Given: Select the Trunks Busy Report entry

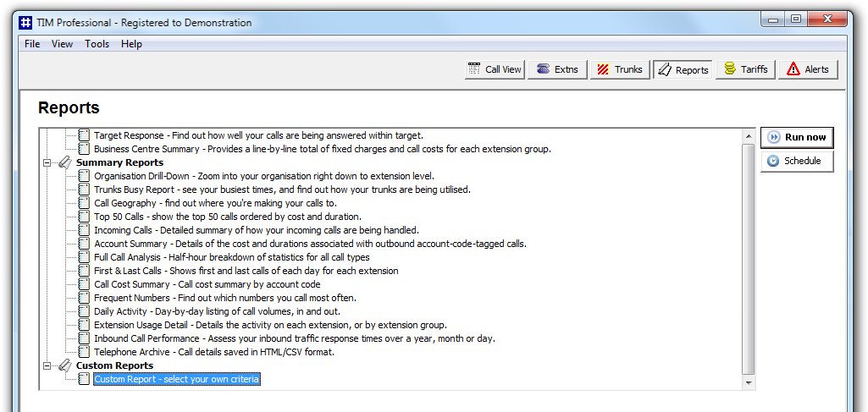Looking at the screenshot, I should [x=282, y=190].
